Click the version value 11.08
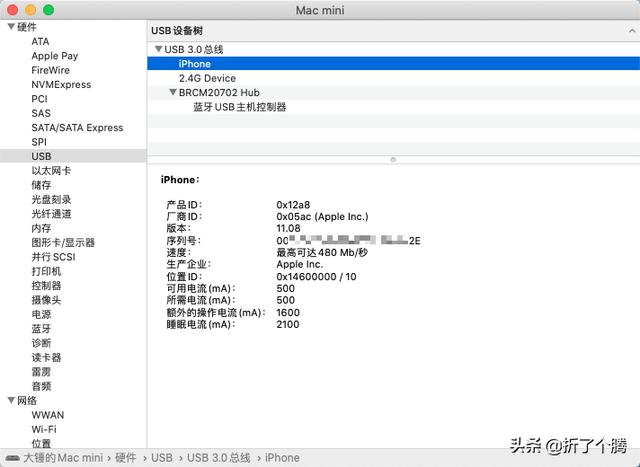640x467 pixels. pos(288,228)
